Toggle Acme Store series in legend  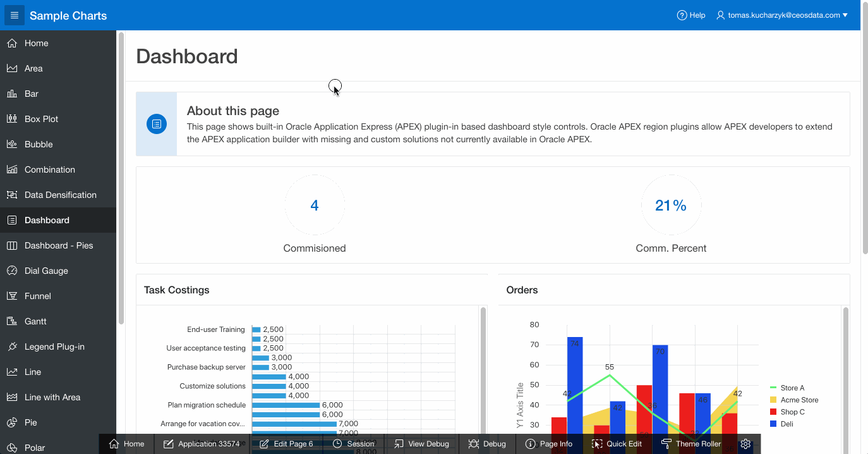[799, 400]
